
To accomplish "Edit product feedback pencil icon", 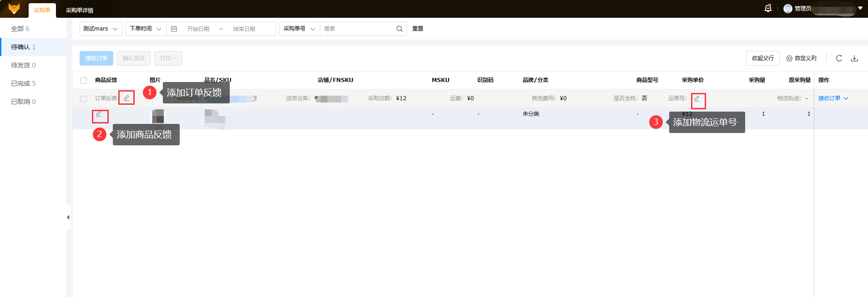I will pyautogui.click(x=99, y=114).
